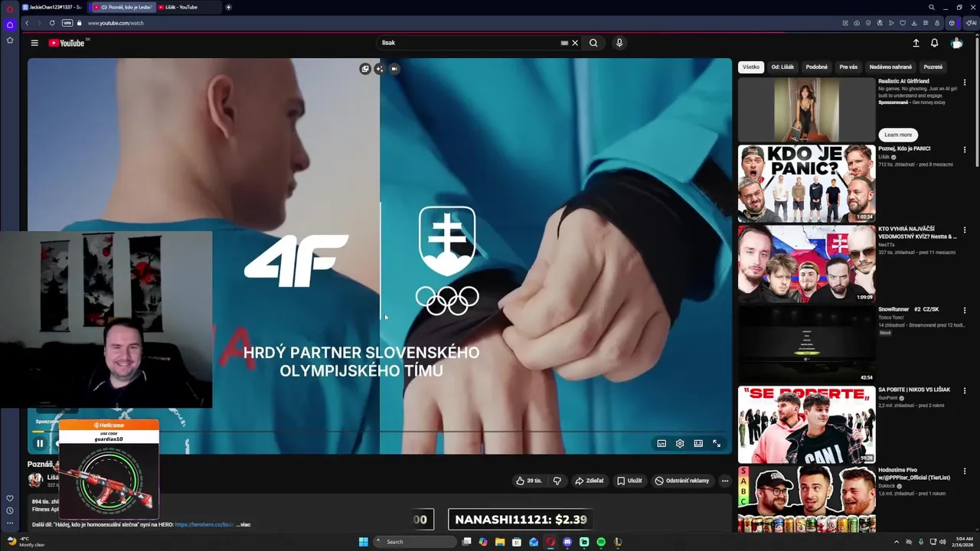
Task: Open the Windows Start menu
Action: (364, 542)
